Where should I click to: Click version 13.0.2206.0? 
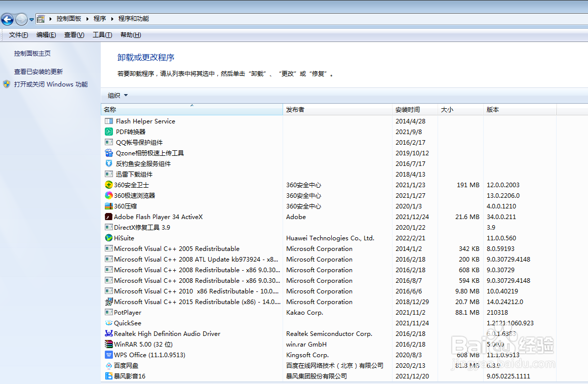click(503, 195)
